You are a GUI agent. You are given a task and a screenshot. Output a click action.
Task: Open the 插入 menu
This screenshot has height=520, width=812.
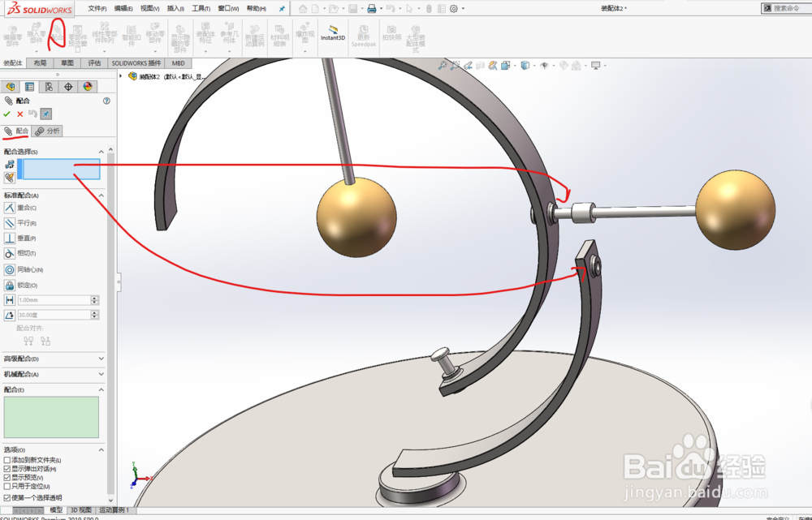175,9
